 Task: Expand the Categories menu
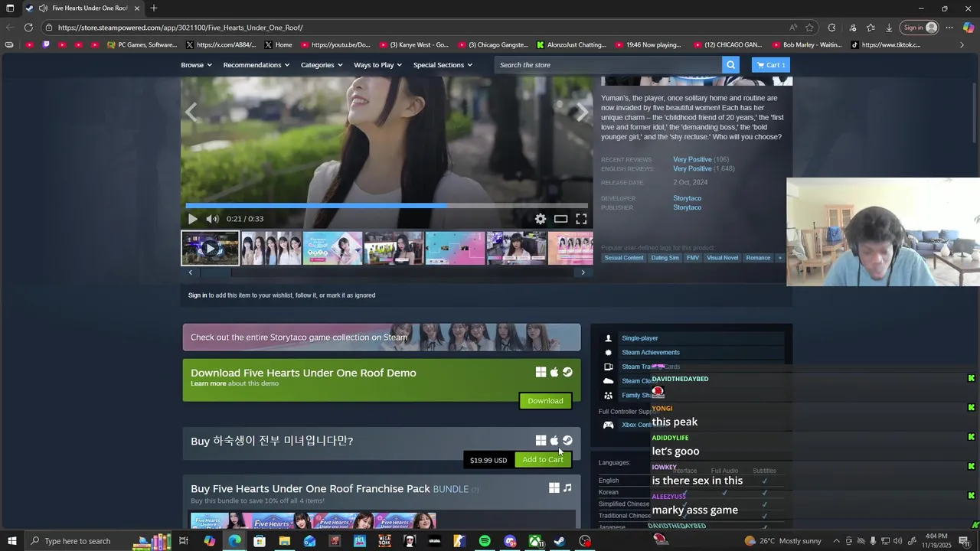click(322, 65)
